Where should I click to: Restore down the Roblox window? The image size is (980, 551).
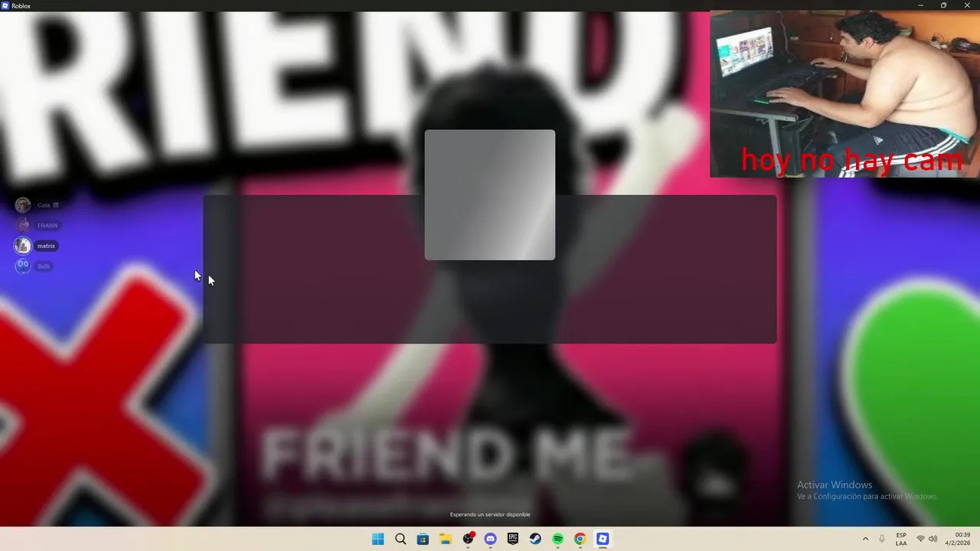point(943,5)
